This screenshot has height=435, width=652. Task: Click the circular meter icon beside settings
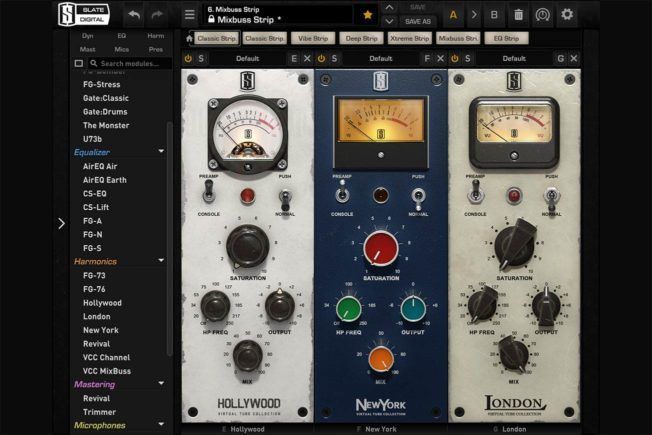[542, 15]
